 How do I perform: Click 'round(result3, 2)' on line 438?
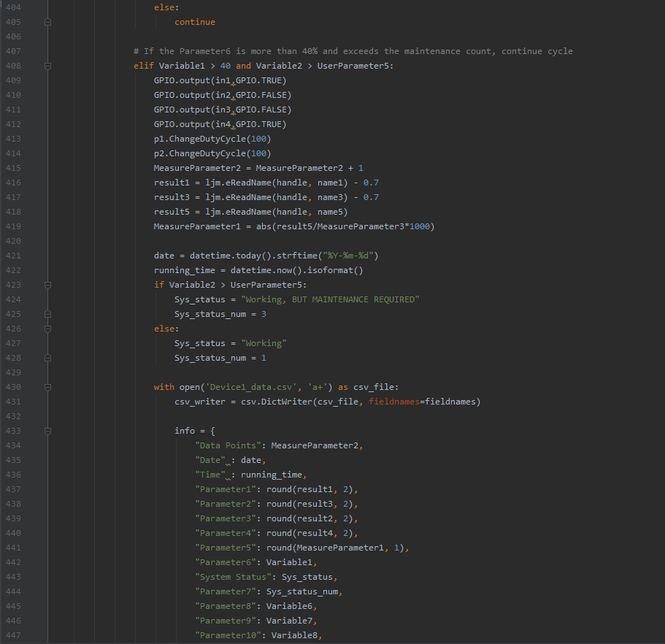(x=310, y=504)
